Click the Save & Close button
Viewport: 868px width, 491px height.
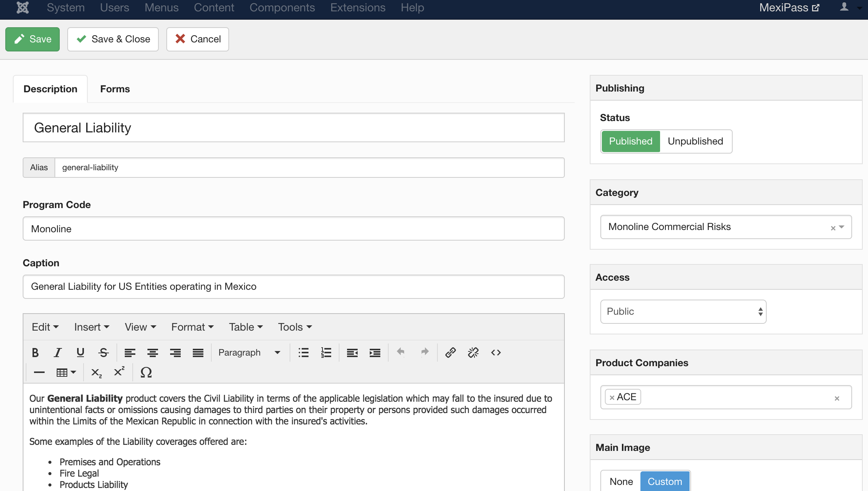pos(113,39)
